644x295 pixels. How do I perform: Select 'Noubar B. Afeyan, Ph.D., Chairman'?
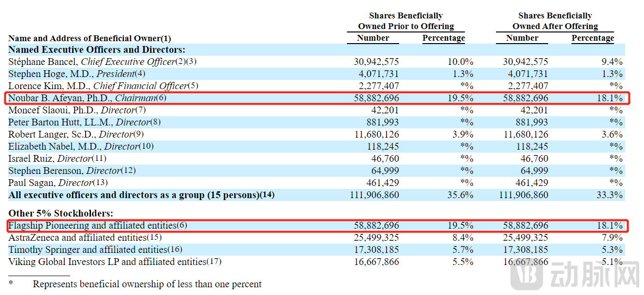click(x=82, y=98)
